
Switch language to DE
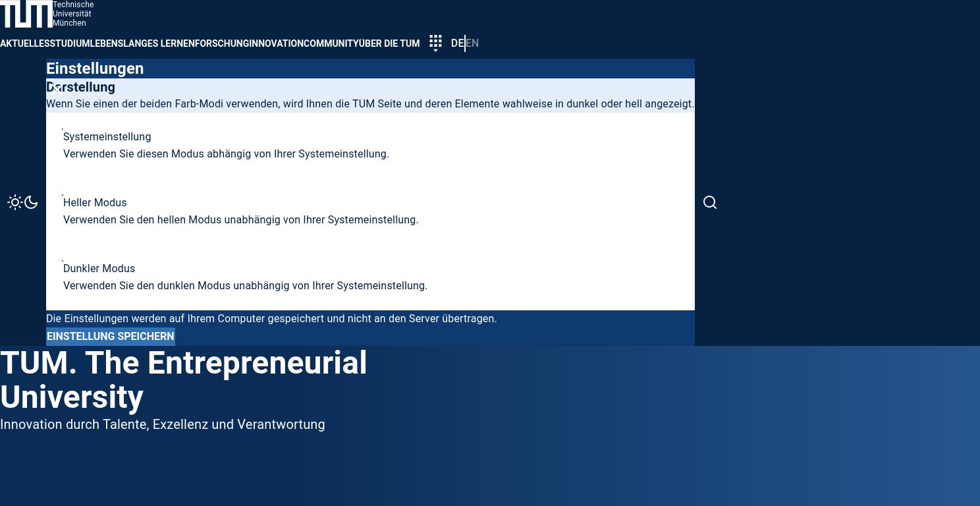(457, 43)
